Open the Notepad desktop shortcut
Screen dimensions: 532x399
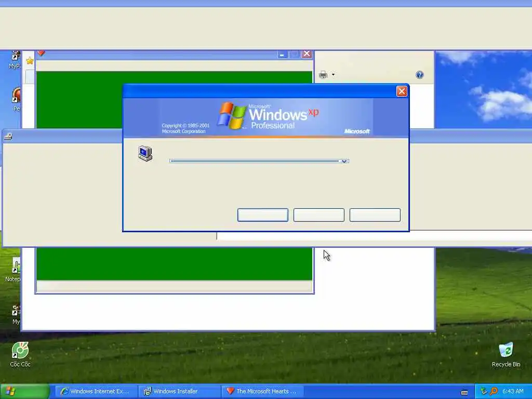[x=14, y=270]
